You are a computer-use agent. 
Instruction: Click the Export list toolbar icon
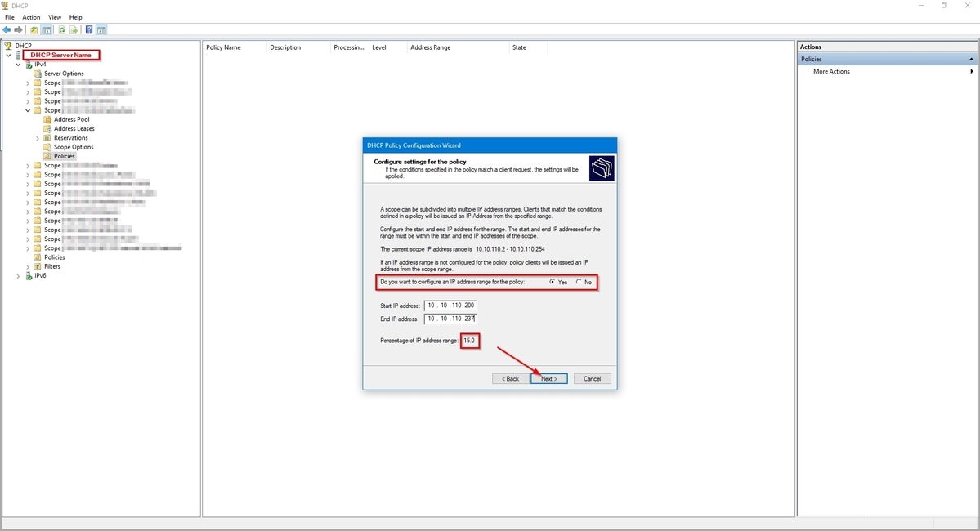click(74, 30)
